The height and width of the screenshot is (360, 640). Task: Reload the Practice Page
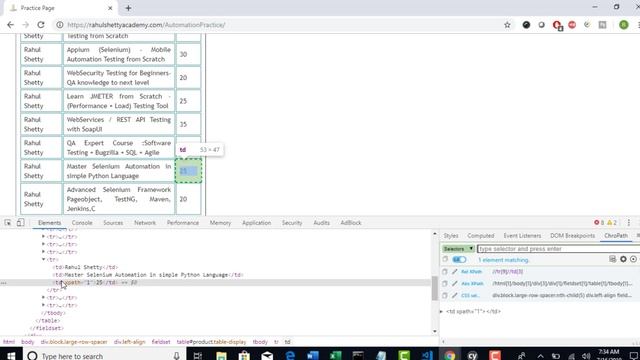point(41,25)
